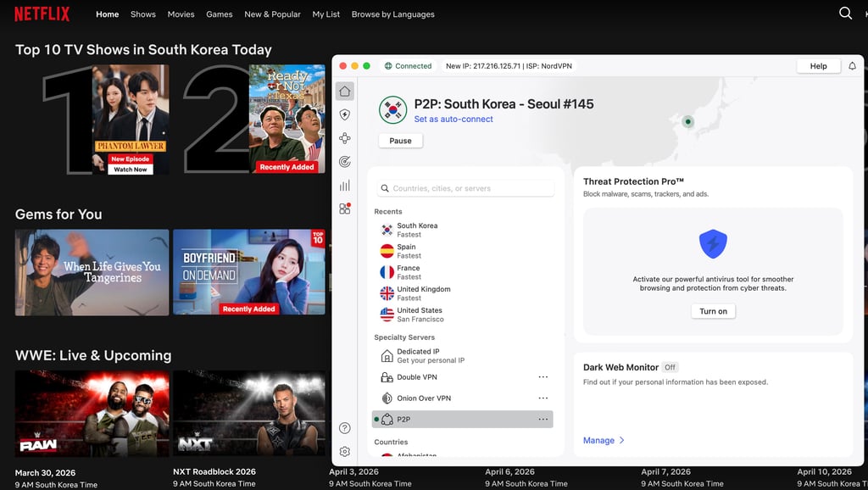The width and height of the screenshot is (868, 490).
Task: Open the P2P more options menu
Action: [543, 419]
